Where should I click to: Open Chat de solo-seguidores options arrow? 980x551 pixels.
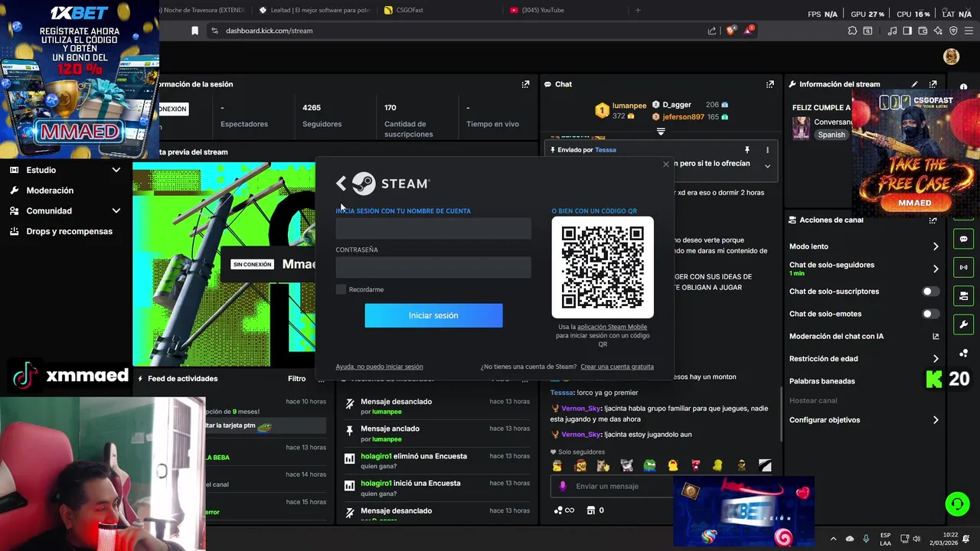tap(936, 269)
